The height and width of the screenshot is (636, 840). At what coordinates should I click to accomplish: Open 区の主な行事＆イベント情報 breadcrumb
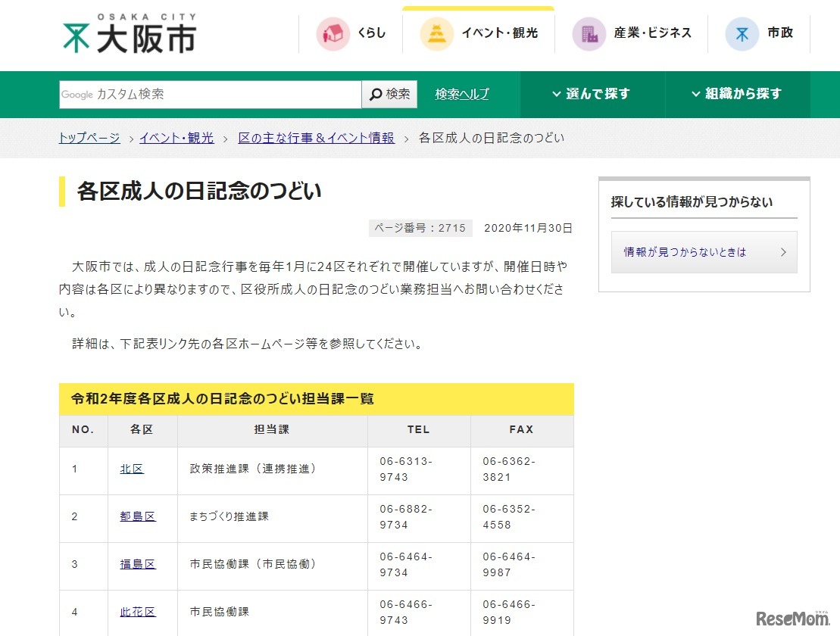tap(316, 138)
